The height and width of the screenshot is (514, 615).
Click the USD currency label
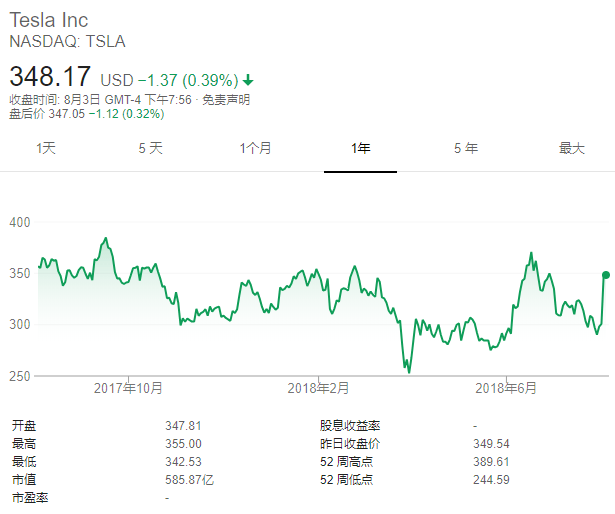(117, 80)
